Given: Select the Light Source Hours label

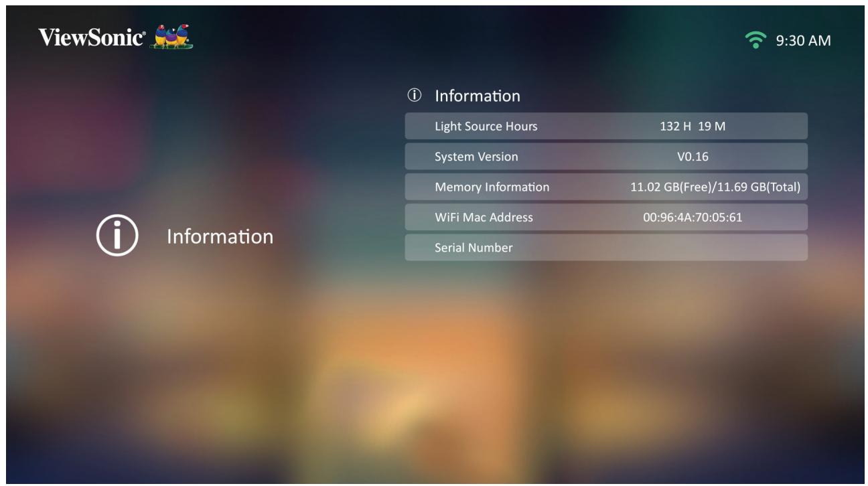Looking at the screenshot, I should coord(486,126).
